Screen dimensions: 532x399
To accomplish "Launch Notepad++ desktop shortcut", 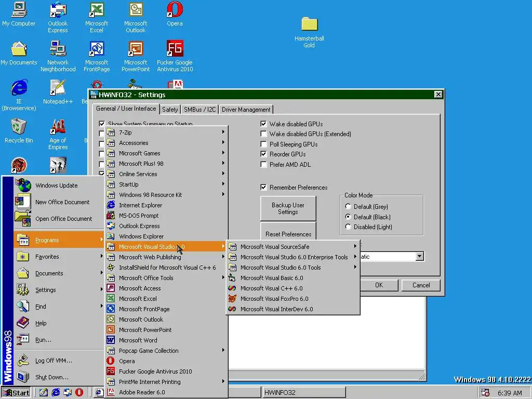I will [x=58, y=92].
